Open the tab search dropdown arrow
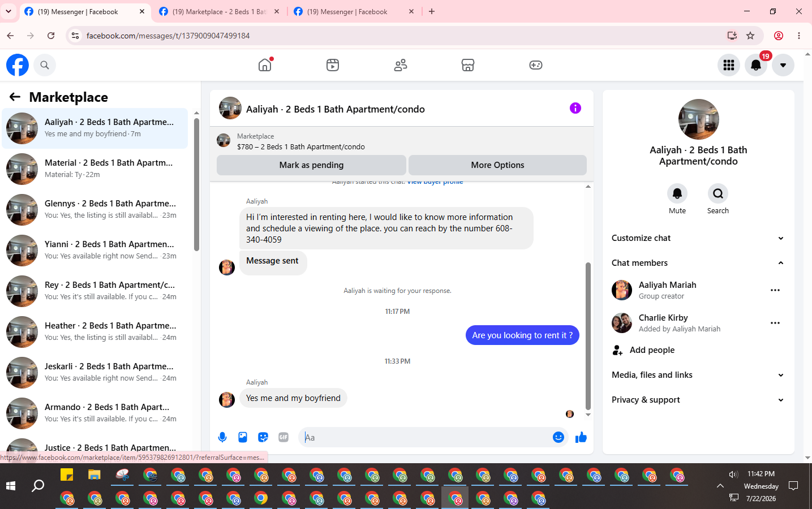The height and width of the screenshot is (509, 812). pos(8,11)
